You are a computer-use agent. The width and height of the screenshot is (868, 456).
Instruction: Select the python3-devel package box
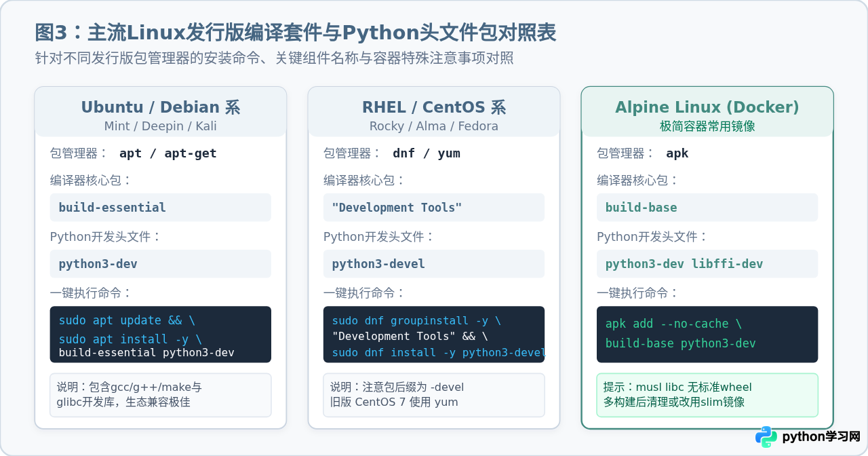point(434,263)
